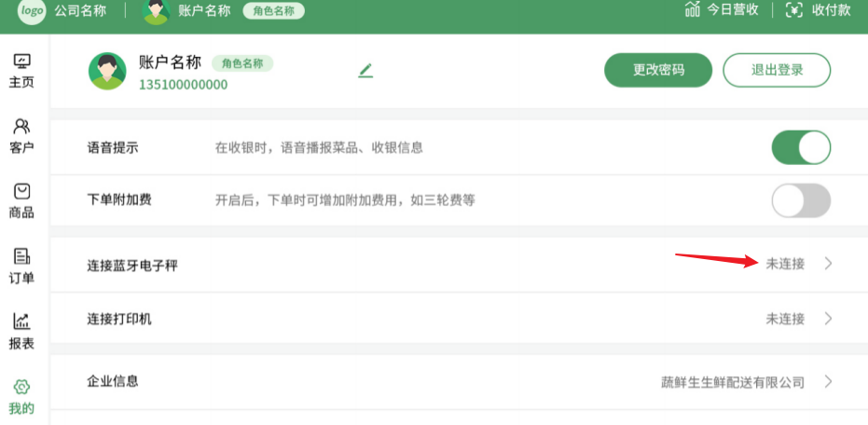Click 未连接 status for Bluetooth scale
Screen dimensions: 868x425
pos(785,264)
